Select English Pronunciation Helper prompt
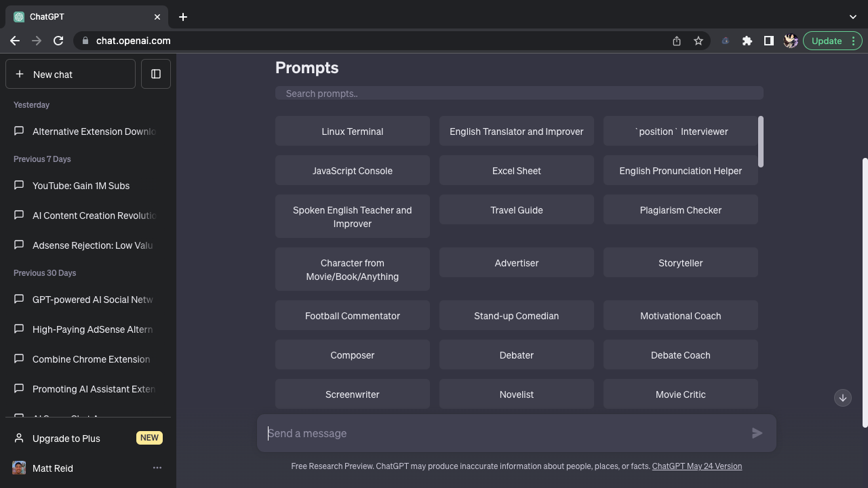This screenshot has width=868, height=488. tap(681, 170)
